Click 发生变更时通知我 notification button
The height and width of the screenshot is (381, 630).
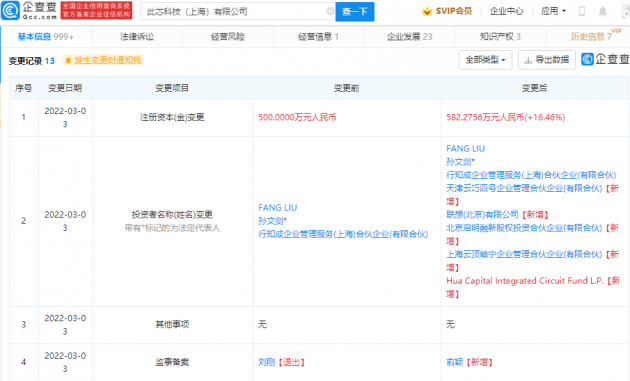click(103, 60)
